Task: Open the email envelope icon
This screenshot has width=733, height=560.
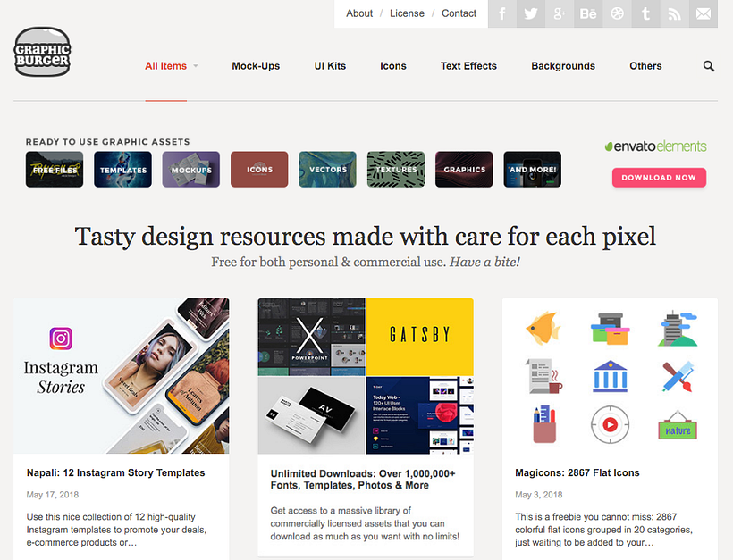Action: (x=704, y=13)
